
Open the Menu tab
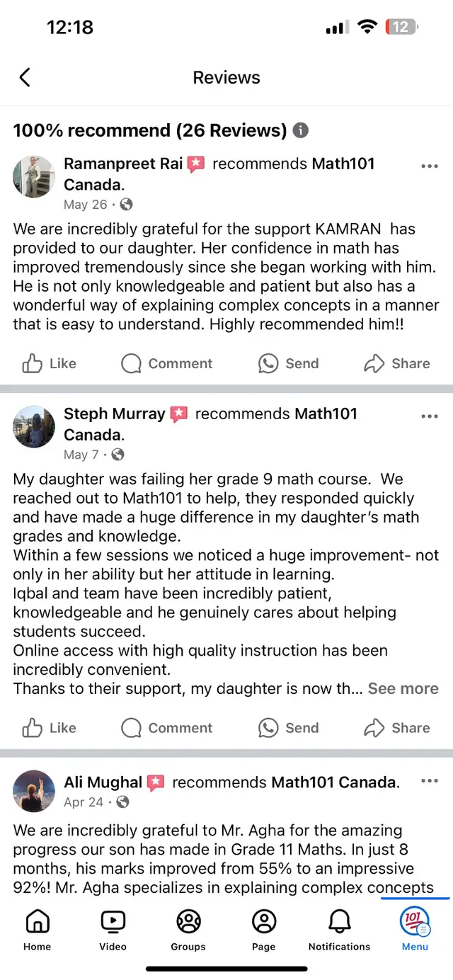[415, 929]
